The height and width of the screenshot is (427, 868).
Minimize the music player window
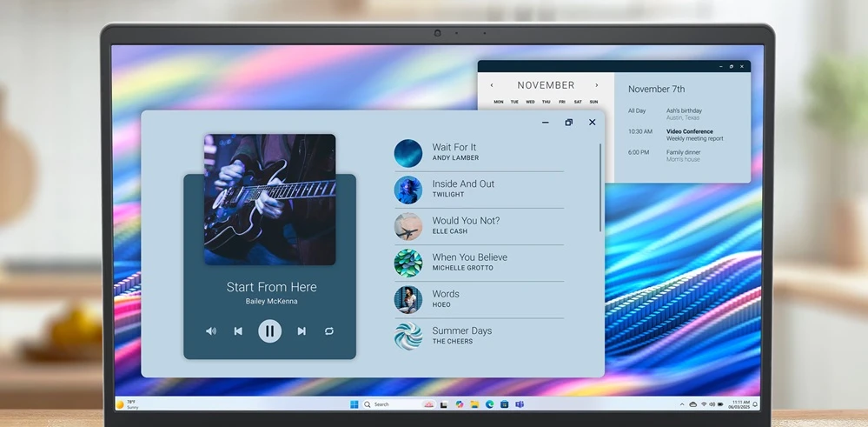coord(546,123)
